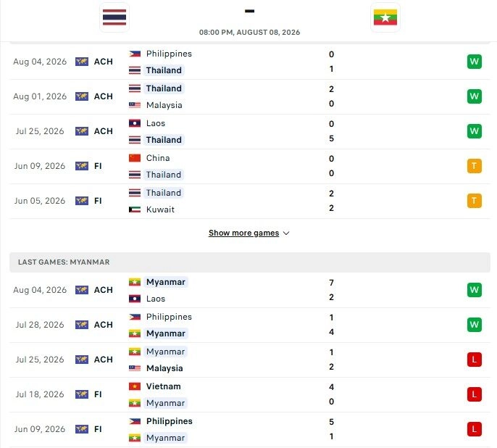Screen dimensions: 497x448
Task: Click the red L badge for Myanmar vs Malaysia
Action: pyautogui.click(x=474, y=360)
